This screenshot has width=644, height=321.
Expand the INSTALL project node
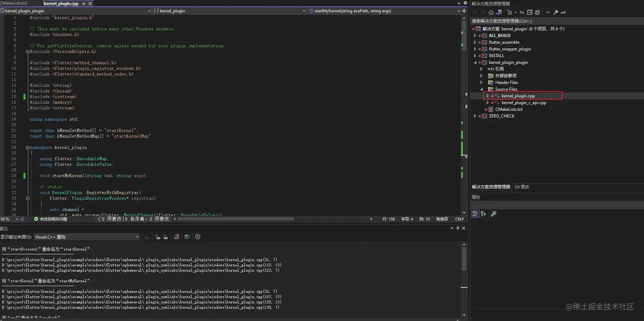475,56
